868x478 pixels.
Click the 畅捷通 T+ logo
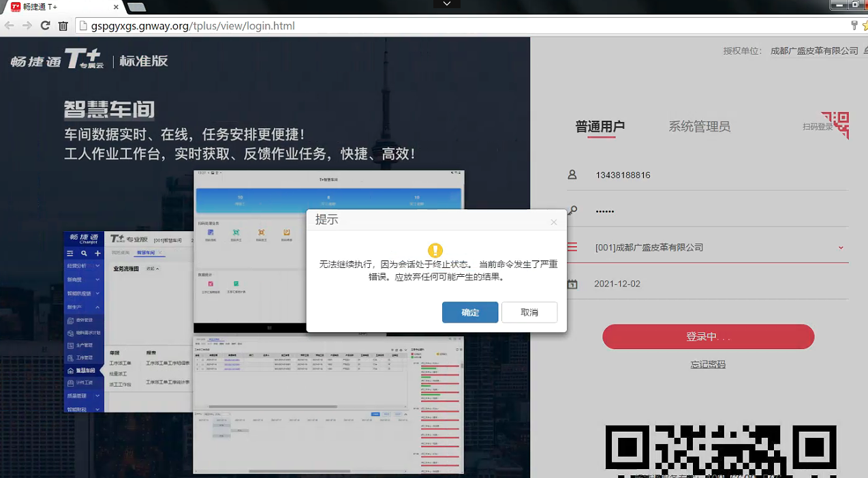[x=57, y=59]
